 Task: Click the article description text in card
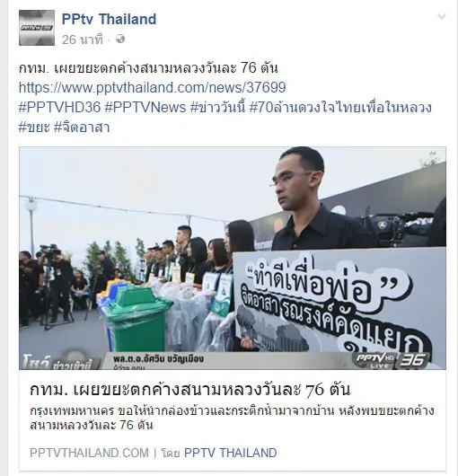click(x=232, y=418)
